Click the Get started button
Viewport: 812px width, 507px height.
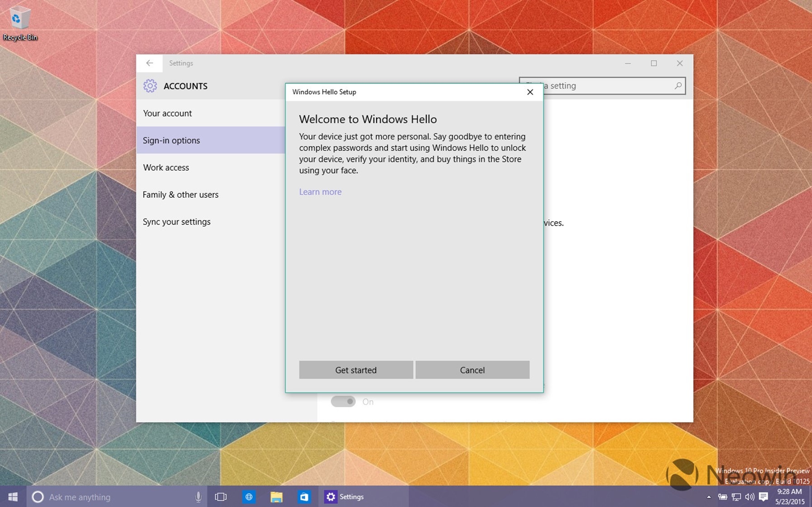(356, 370)
